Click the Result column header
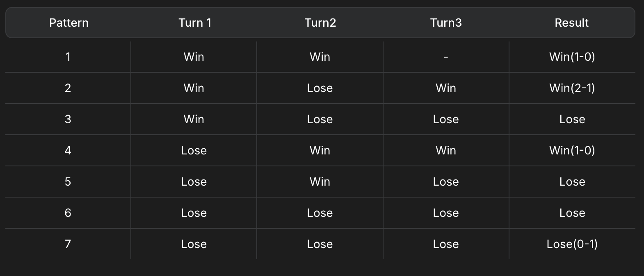The image size is (644, 276). coord(571,23)
